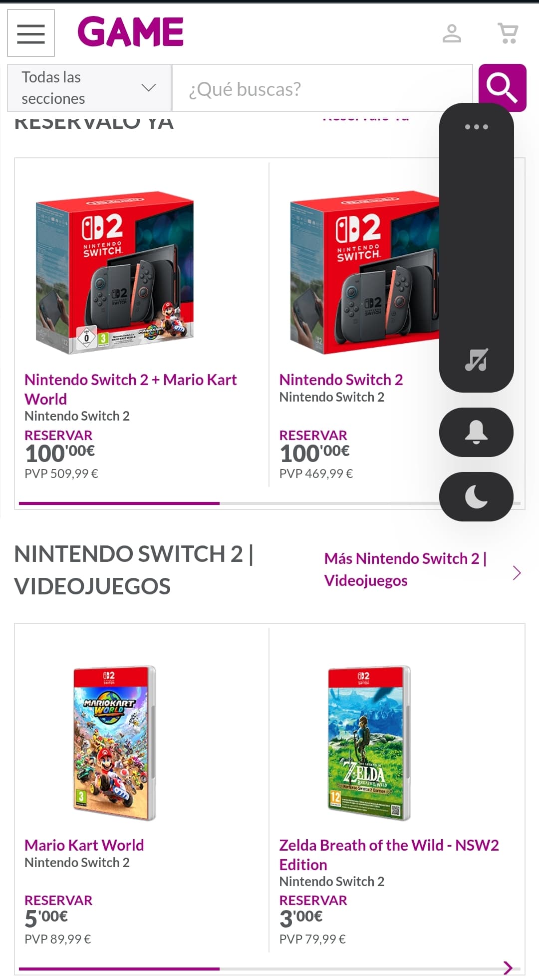Viewport: 539px width, 980px height.
Task: Click the videogames carousel next arrow
Action: [508, 968]
